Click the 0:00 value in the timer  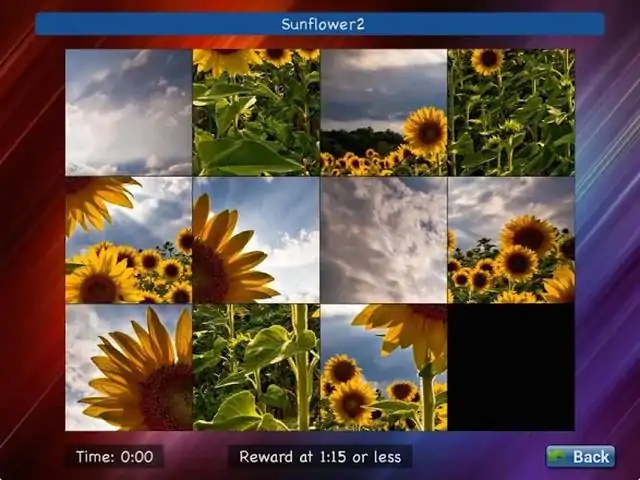click(137, 457)
